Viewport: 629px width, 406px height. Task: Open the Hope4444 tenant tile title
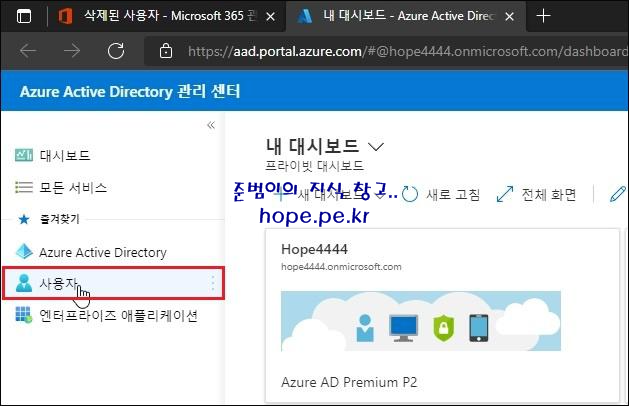click(314, 249)
